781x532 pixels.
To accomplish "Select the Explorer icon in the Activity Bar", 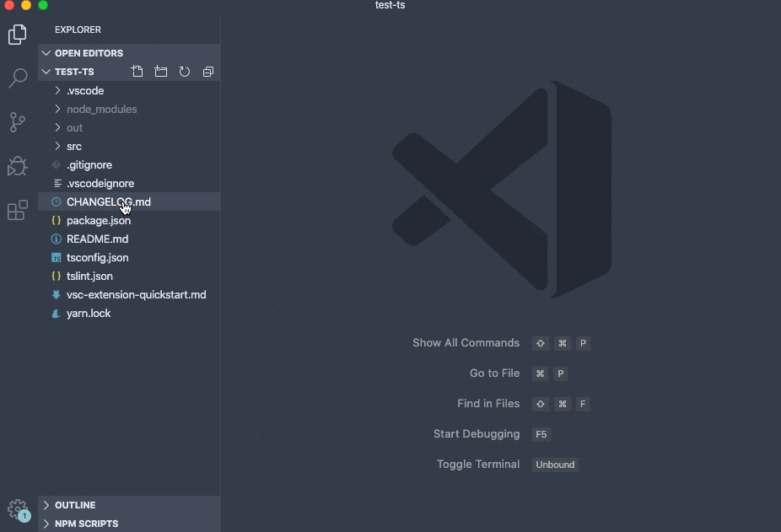I will point(17,35).
